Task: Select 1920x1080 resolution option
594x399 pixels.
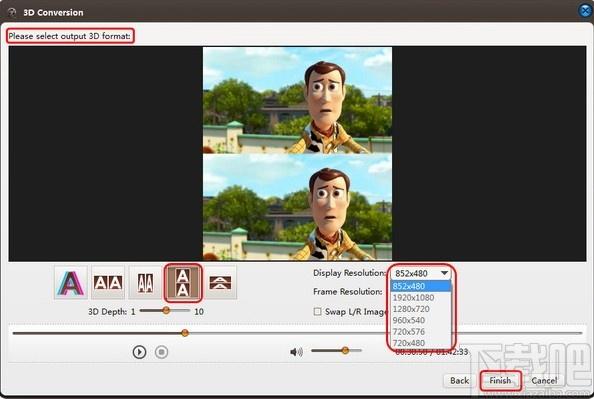Action: (x=420, y=297)
